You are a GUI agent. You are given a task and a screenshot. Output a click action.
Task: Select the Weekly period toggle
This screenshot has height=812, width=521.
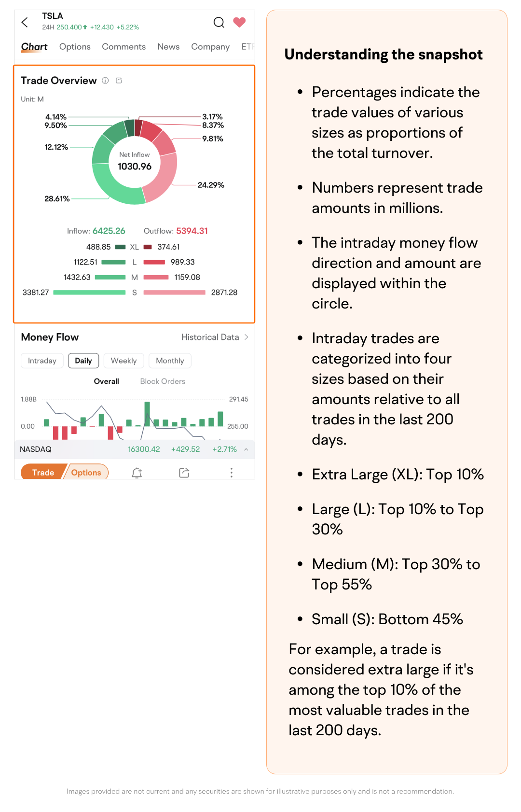click(123, 361)
